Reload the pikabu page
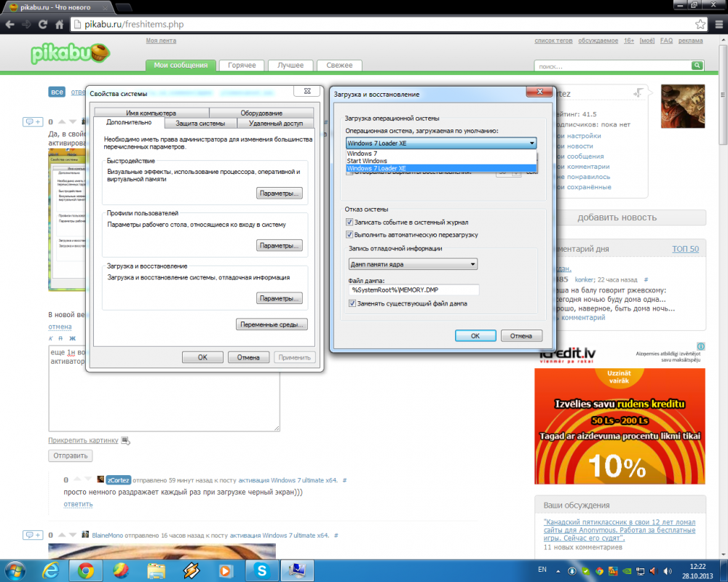The height and width of the screenshot is (582, 728). (43, 25)
